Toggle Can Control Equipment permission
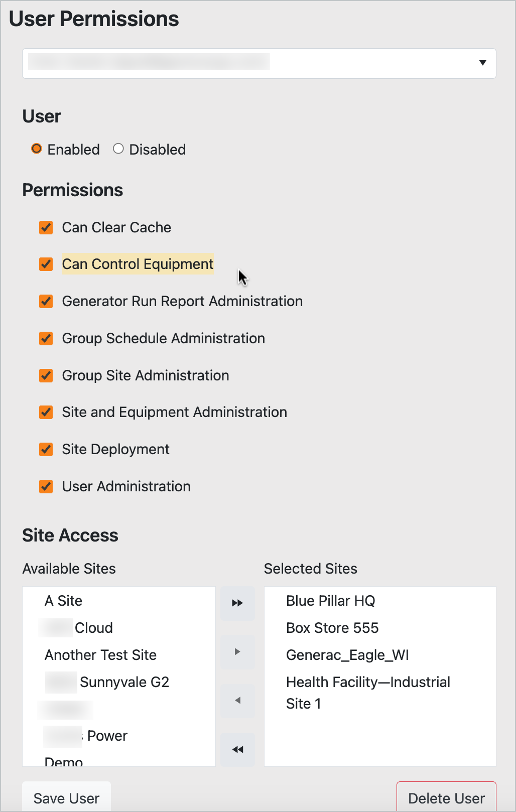This screenshot has height=812, width=516. 46,264
